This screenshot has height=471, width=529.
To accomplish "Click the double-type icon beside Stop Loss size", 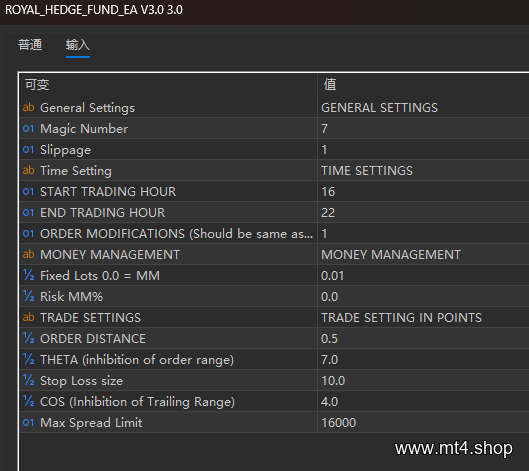I will point(29,381).
